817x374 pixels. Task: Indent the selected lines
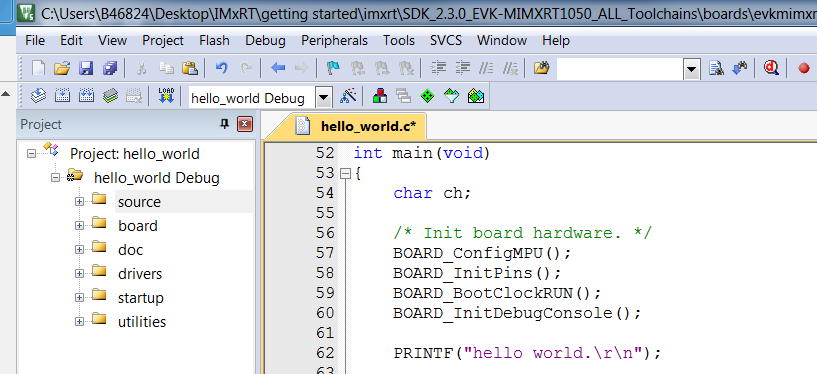439,68
